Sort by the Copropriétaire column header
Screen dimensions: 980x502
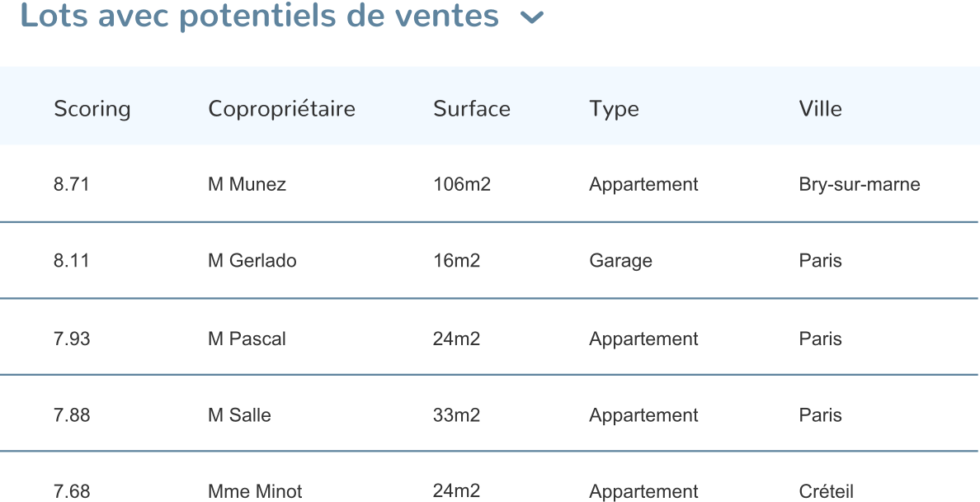coord(281,109)
